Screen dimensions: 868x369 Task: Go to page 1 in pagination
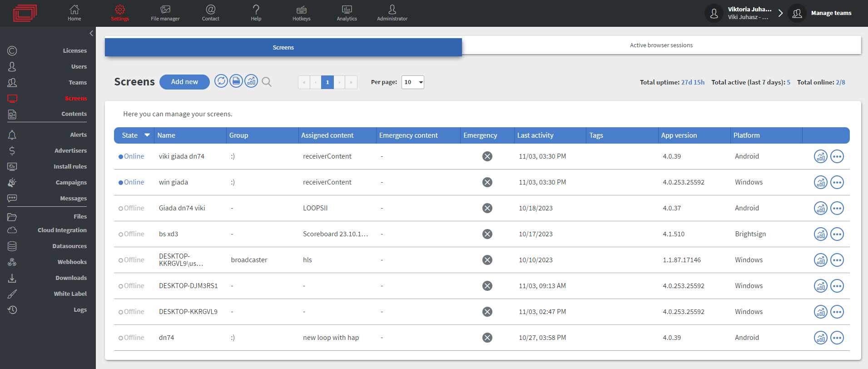(x=327, y=82)
